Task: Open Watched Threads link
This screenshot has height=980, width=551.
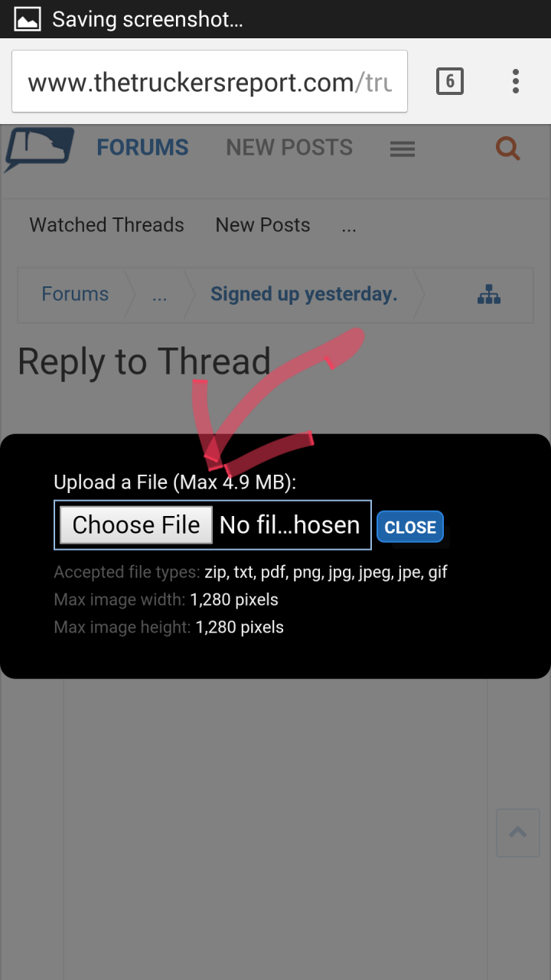Action: coord(107,225)
